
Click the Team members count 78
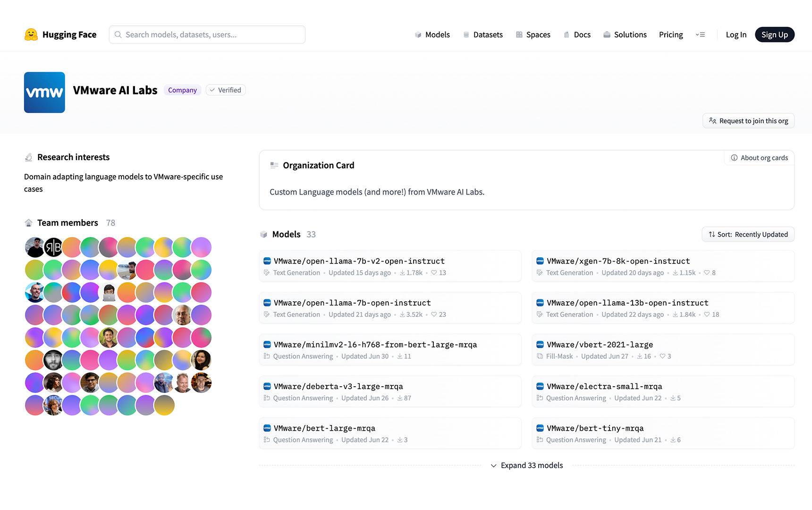pyautogui.click(x=110, y=223)
